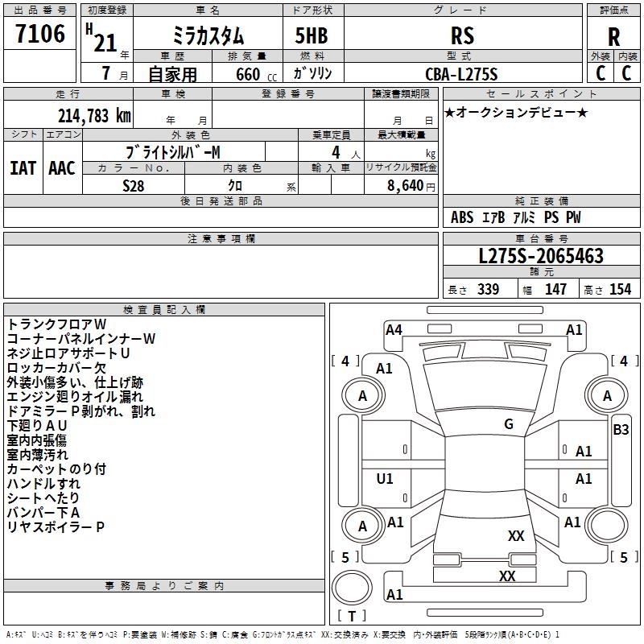The image size is (644, 644).
Task: Select the mileage value 214,783 km
Action: 94,115
